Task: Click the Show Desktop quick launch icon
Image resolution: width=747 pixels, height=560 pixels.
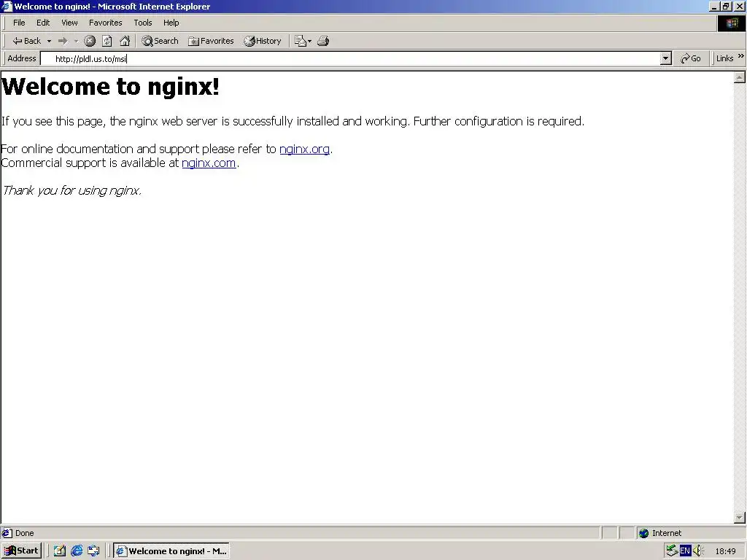Action: tap(60, 551)
